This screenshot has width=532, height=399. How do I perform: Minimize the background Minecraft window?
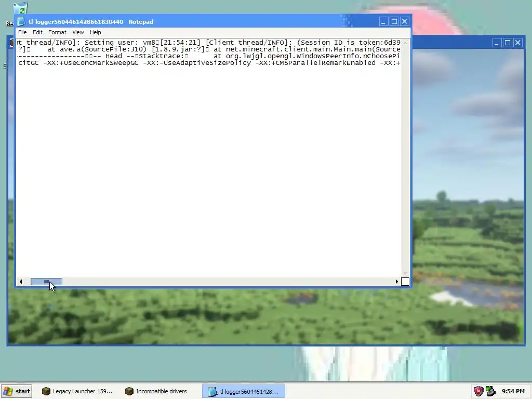pos(497,43)
